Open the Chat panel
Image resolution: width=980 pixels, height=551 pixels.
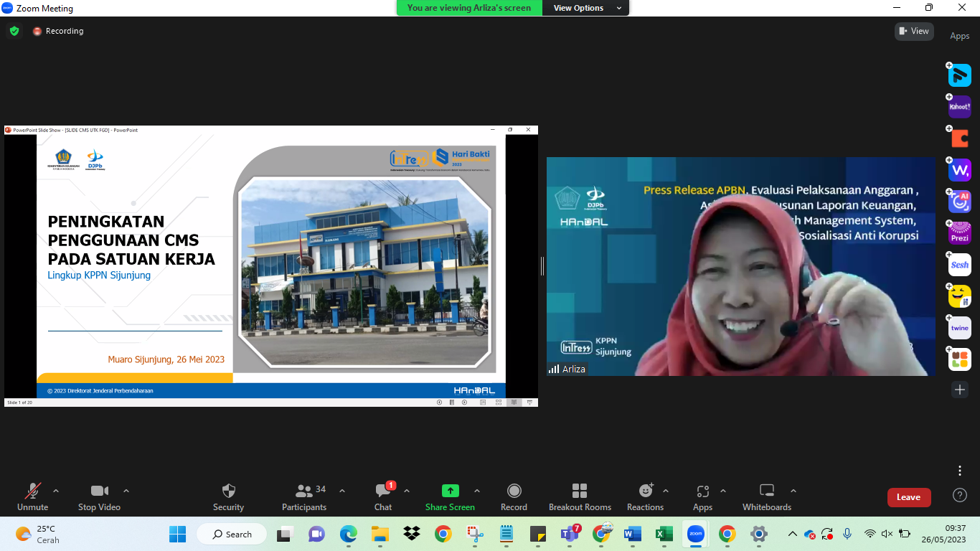[x=383, y=497]
